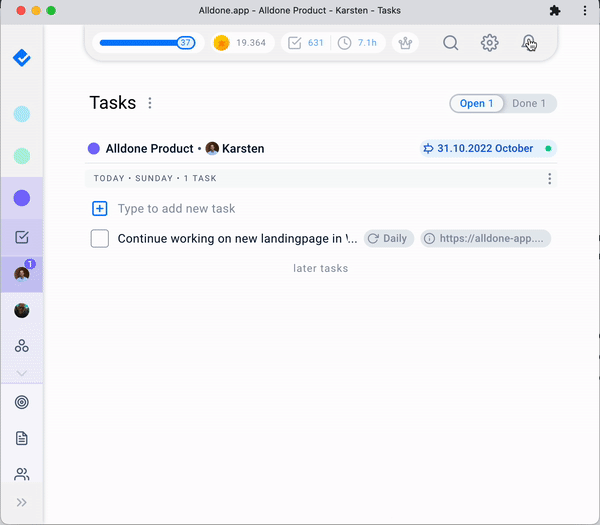Show later tasks

click(321, 268)
